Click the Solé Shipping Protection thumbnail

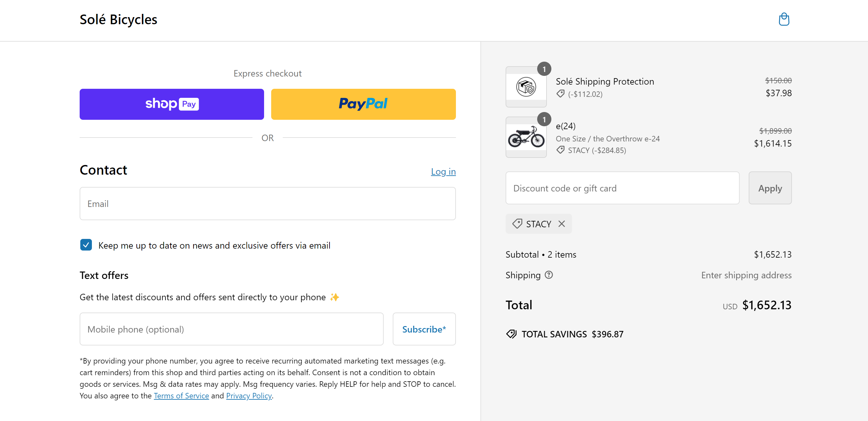point(526,87)
